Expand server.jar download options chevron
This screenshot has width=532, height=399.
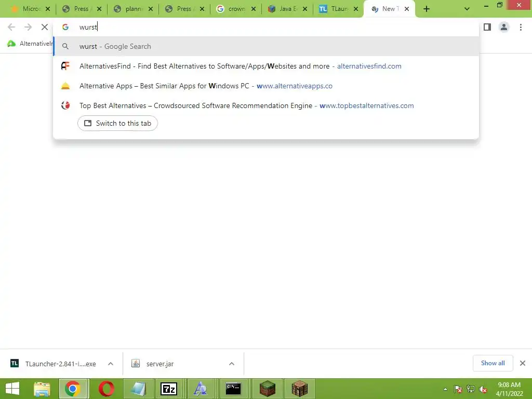click(x=232, y=364)
